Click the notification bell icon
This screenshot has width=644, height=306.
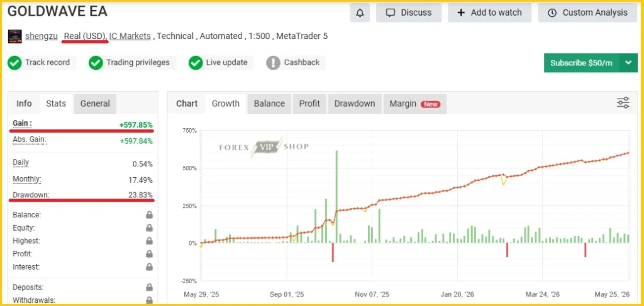pos(360,13)
